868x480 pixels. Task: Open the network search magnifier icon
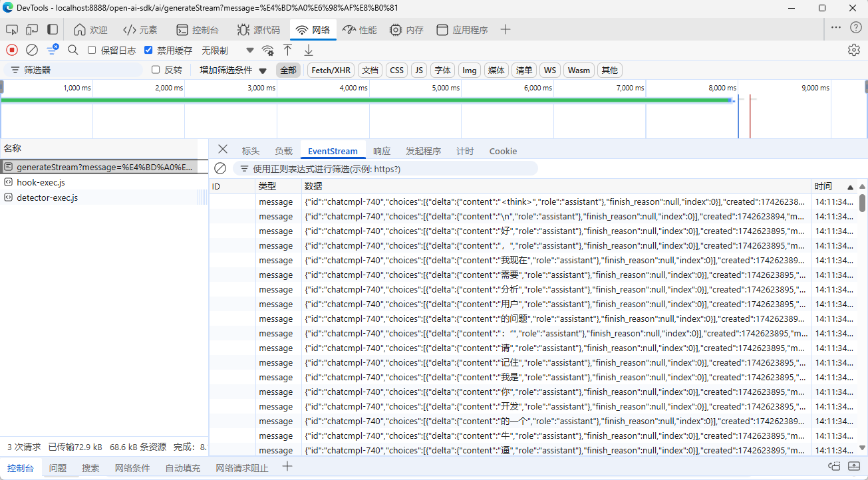pos(73,50)
